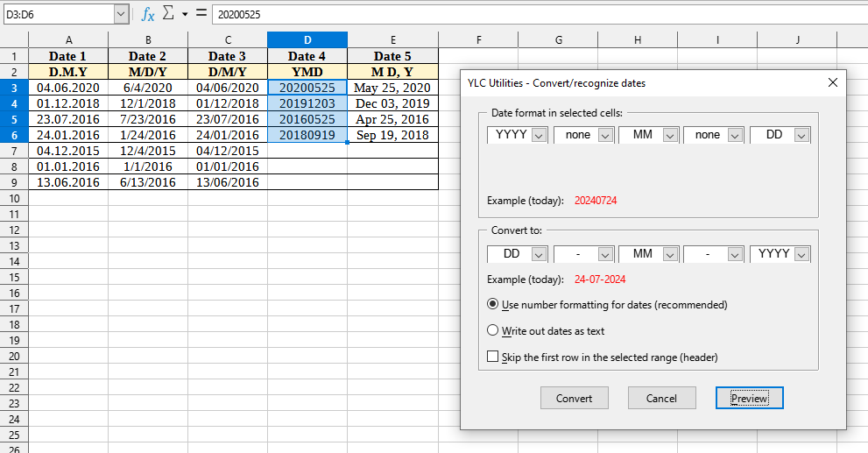
Task: Select column G header
Action: point(558,40)
